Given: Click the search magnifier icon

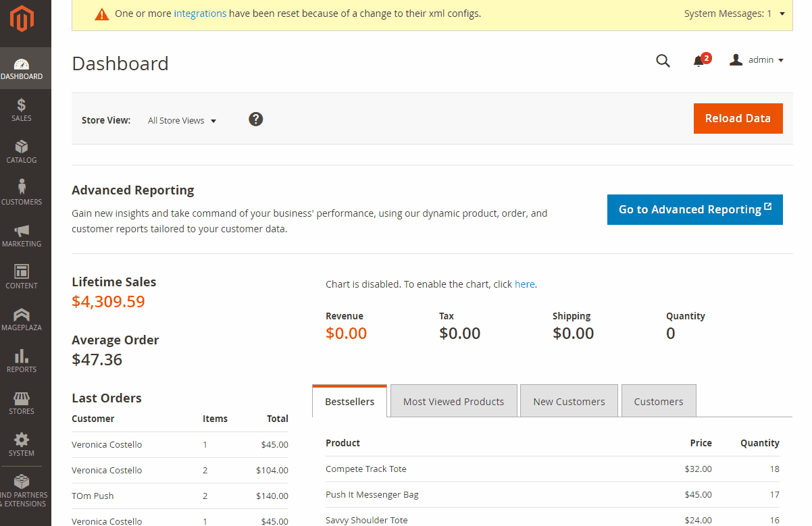Looking at the screenshot, I should pos(663,61).
